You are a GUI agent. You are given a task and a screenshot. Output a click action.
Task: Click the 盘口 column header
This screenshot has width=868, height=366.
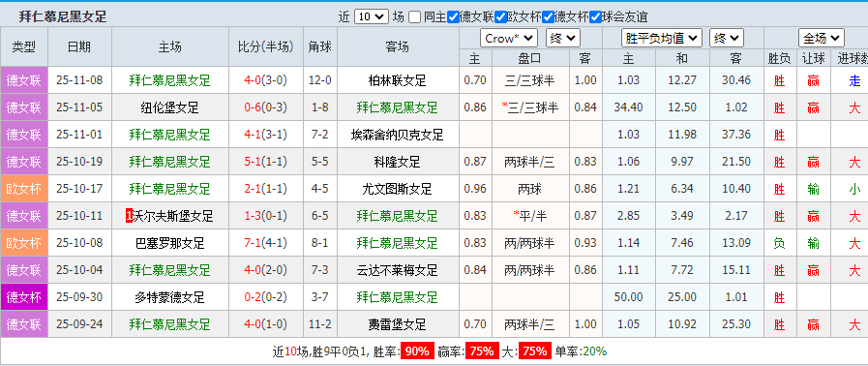(529, 58)
